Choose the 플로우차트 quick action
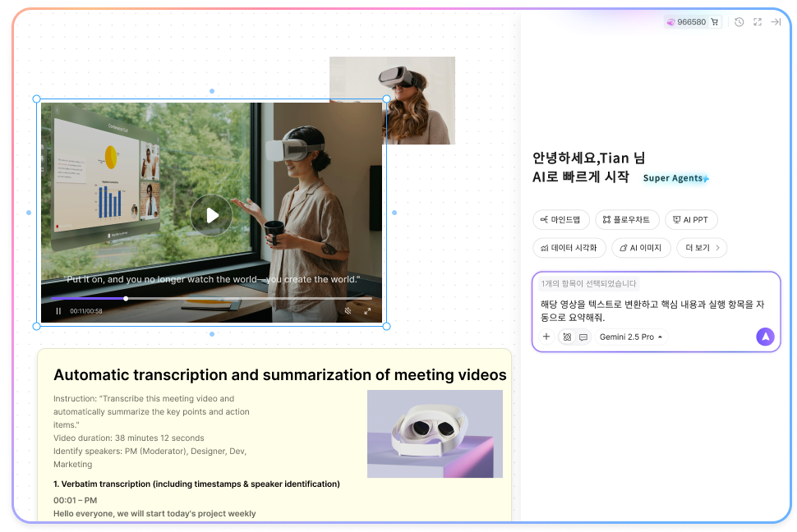The height and width of the screenshot is (532, 797). point(626,219)
